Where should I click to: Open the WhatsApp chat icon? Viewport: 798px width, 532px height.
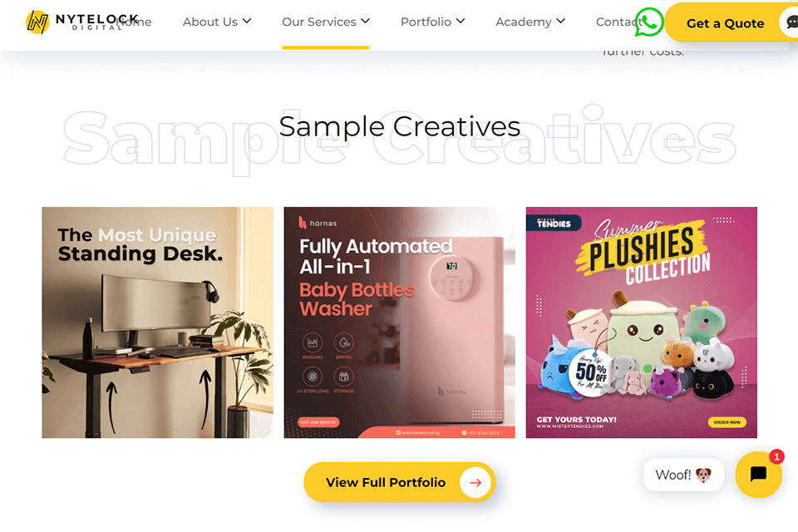pos(648,22)
